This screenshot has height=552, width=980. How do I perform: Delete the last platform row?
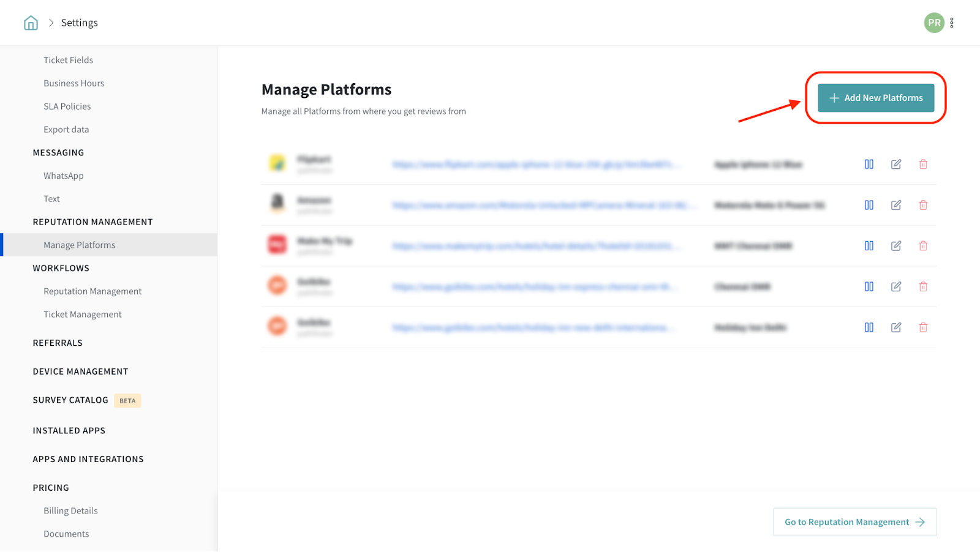point(923,327)
